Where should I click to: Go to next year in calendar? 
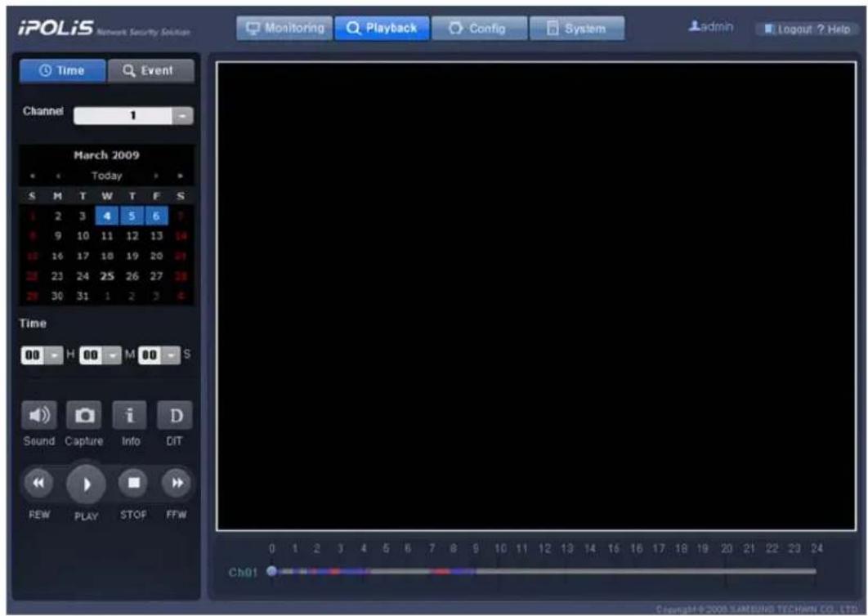pos(180,176)
